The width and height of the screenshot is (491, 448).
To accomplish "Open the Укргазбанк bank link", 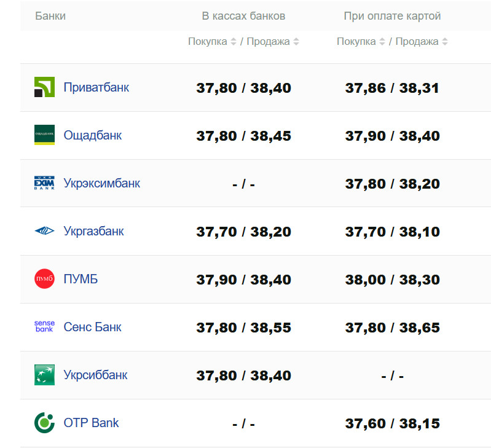I will click(94, 231).
